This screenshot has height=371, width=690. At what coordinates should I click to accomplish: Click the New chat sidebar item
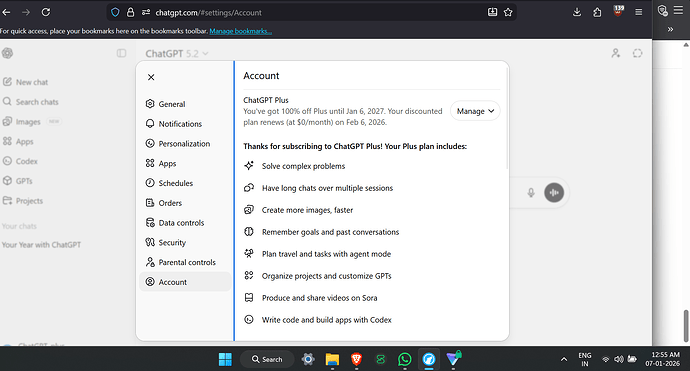click(x=25, y=82)
